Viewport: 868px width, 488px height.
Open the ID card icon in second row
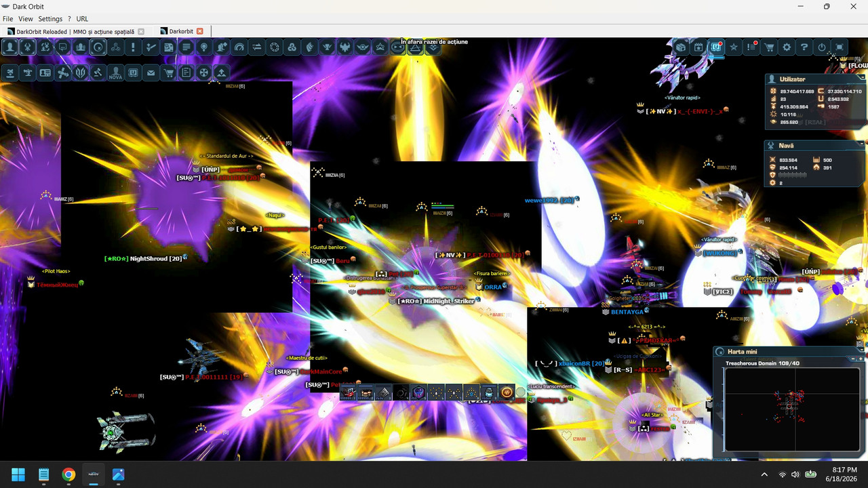pos(45,73)
